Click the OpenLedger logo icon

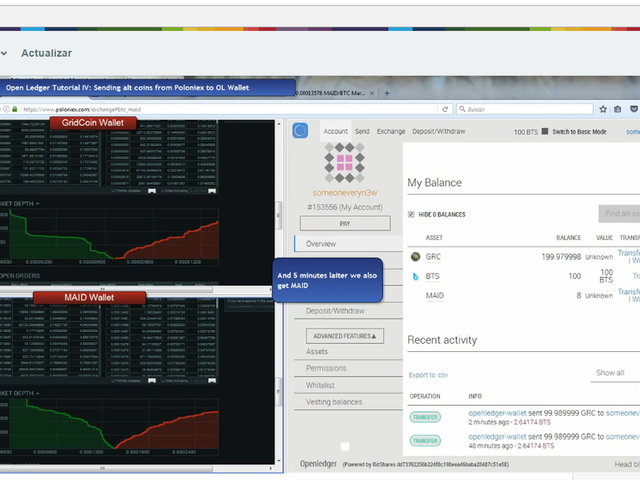pos(300,131)
